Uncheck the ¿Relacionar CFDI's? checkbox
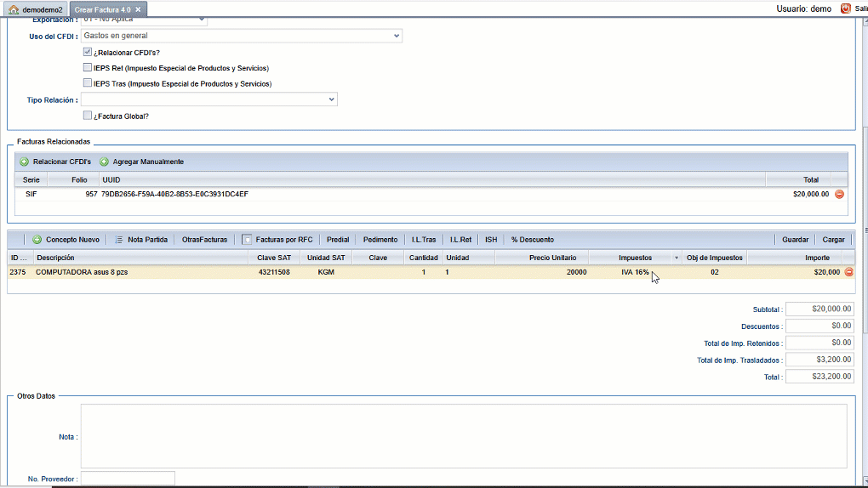868x488 pixels. (x=87, y=52)
